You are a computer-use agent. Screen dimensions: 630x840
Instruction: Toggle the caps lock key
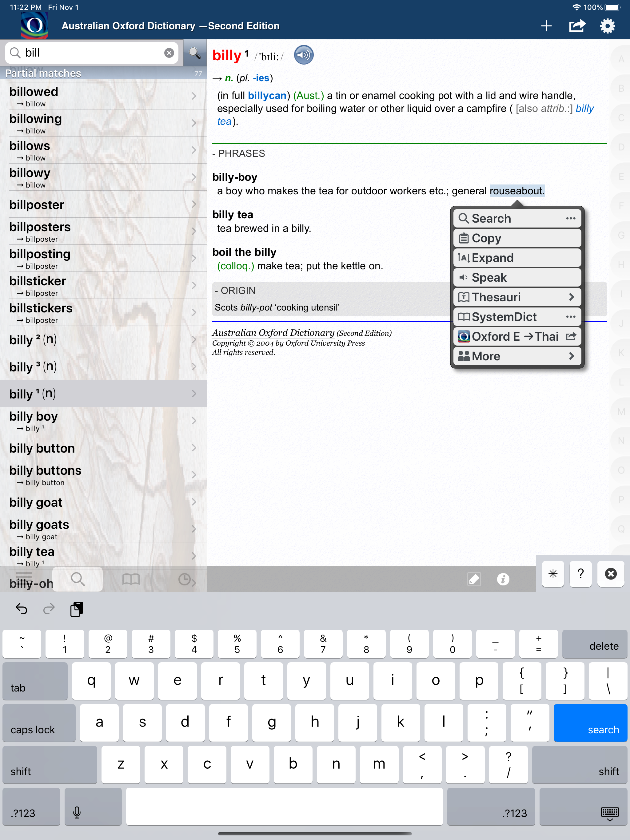click(39, 723)
